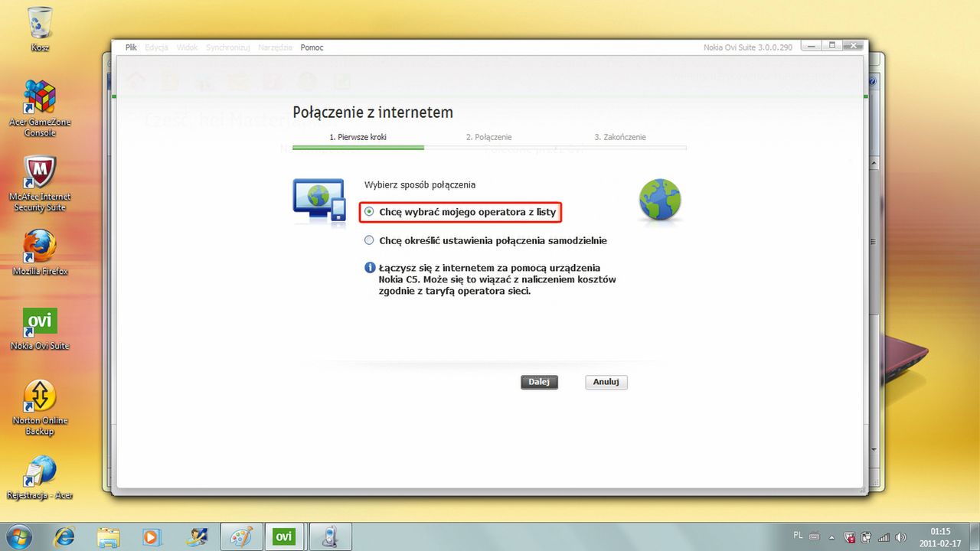Click step '2. Połączenie'
The height and width of the screenshot is (551, 980).
tap(488, 137)
